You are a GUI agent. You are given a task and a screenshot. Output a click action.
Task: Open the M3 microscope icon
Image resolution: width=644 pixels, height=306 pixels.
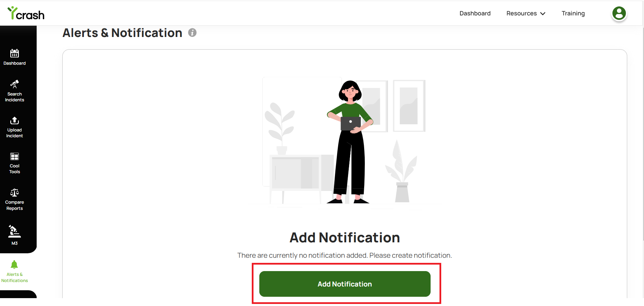(x=14, y=231)
